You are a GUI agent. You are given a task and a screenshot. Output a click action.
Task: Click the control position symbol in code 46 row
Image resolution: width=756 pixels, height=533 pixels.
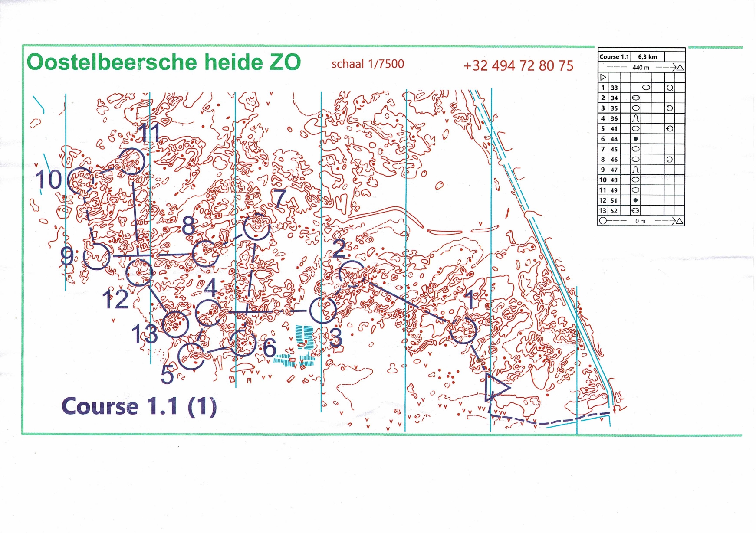670,160
